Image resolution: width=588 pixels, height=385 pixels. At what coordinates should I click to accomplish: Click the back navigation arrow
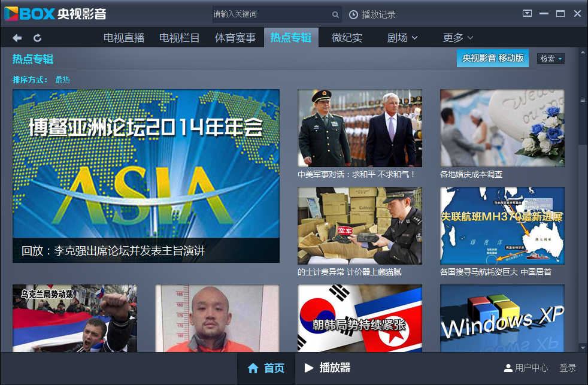pos(17,37)
